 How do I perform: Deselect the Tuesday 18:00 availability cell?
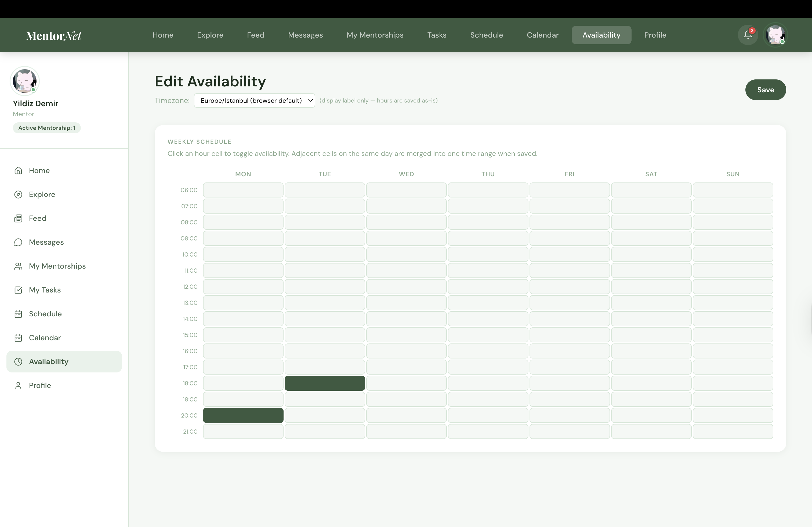tap(325, 383)
